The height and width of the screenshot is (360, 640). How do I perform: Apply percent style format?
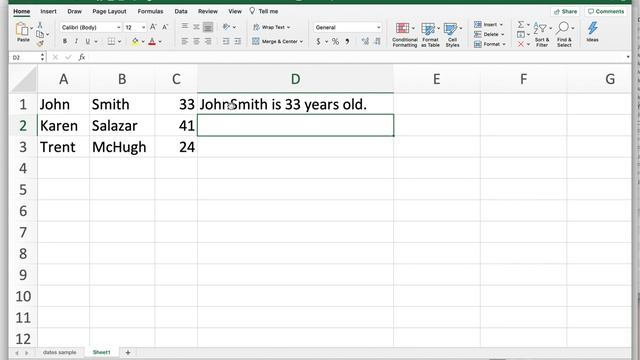335,41
